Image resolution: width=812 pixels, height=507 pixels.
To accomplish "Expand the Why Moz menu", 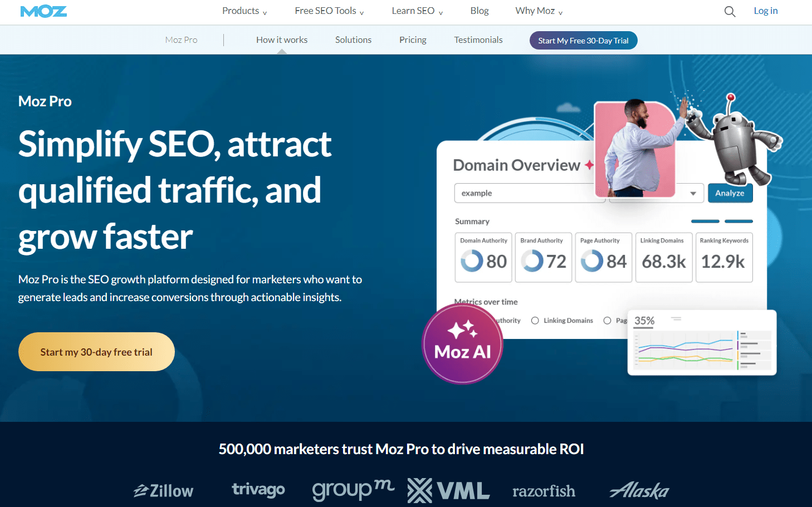I will (539, 11).
